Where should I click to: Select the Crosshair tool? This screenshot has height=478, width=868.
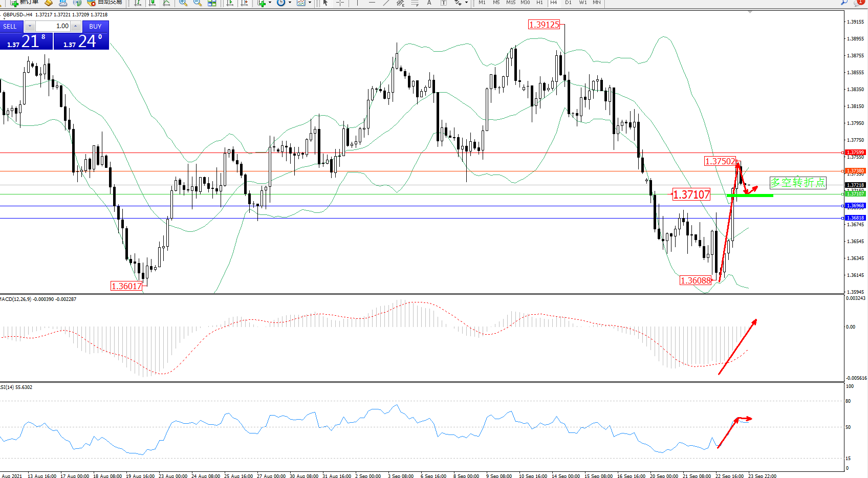pos(340,3)
